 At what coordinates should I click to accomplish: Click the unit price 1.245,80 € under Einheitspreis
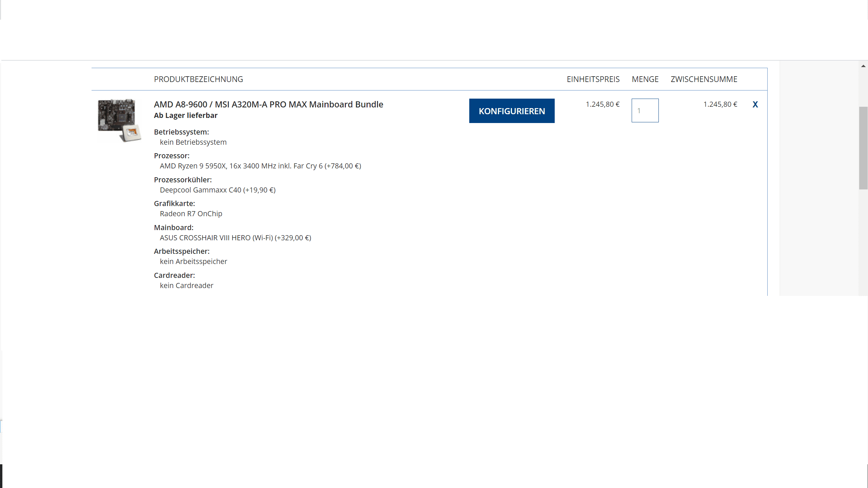click(603, 105)
